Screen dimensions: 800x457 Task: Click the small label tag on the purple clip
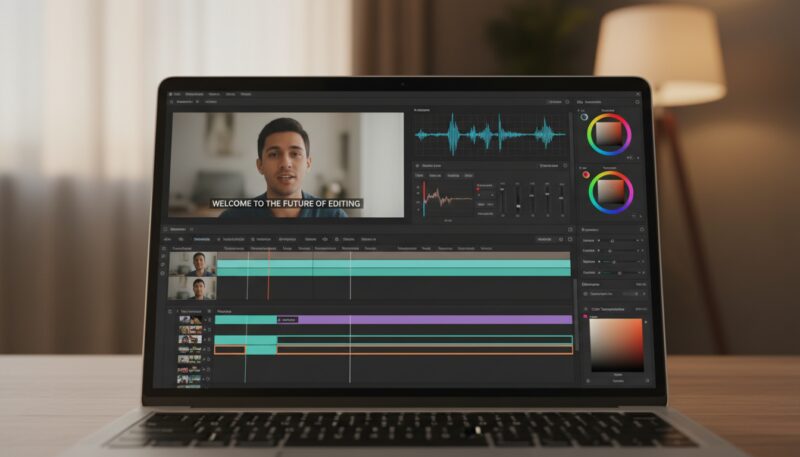click(288, 320)
